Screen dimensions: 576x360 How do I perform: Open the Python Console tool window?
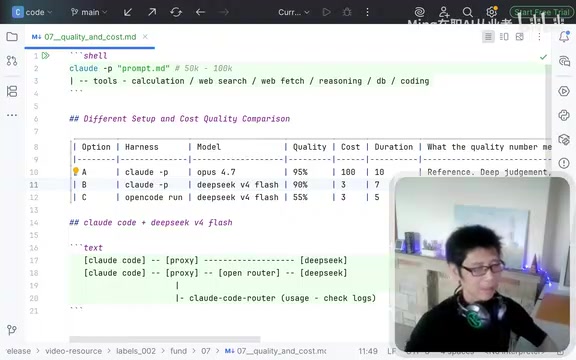[564, 115]
